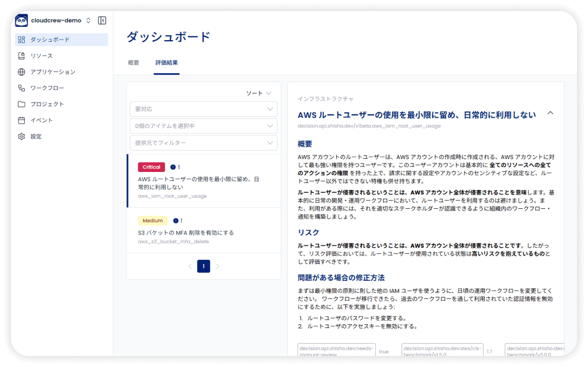Select page 1 in pagination

(204, 266)
